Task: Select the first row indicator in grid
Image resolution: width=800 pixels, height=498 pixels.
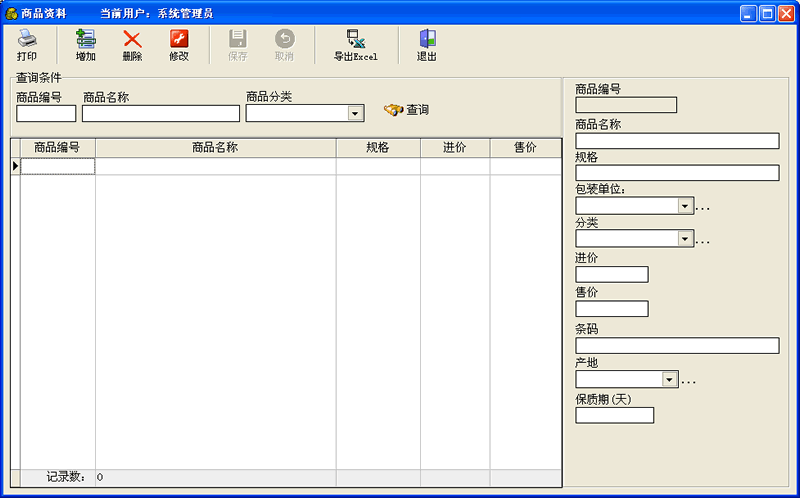Action: 15,166
